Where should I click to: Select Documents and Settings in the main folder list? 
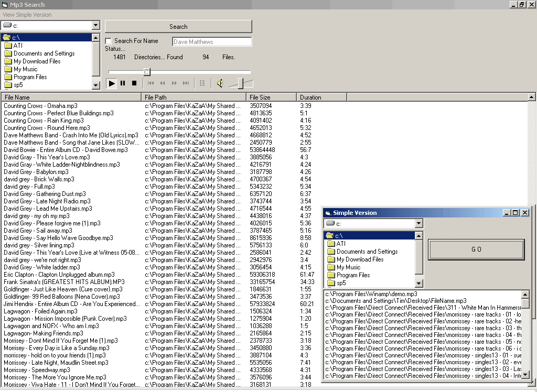click(44, 53)
